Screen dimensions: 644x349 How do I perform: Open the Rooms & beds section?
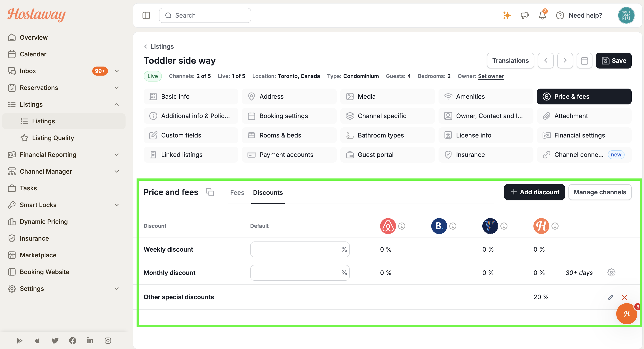click(x=289, y=135)
